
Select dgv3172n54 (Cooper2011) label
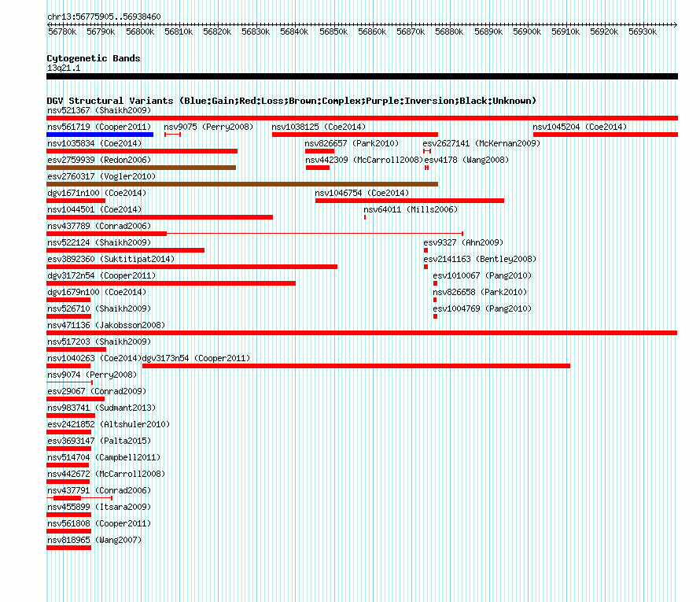(101, 275)
